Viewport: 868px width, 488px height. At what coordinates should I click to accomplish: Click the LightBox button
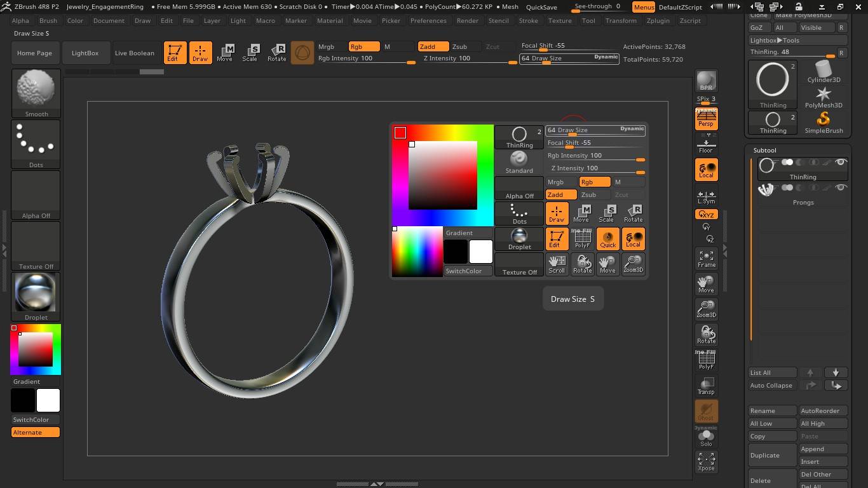coord(85,53)
